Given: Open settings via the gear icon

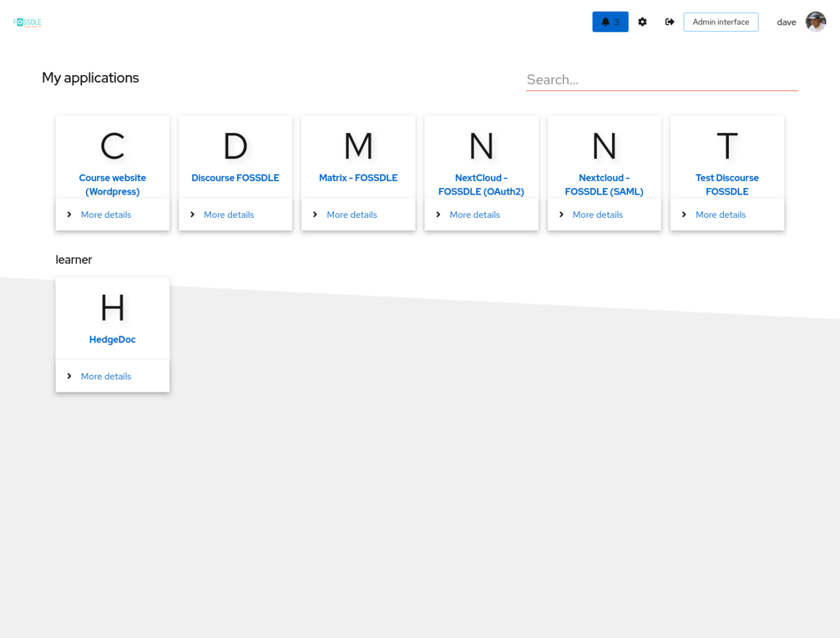Looking at the screenshot, I should pyautogui.click(x=642, y=22).
